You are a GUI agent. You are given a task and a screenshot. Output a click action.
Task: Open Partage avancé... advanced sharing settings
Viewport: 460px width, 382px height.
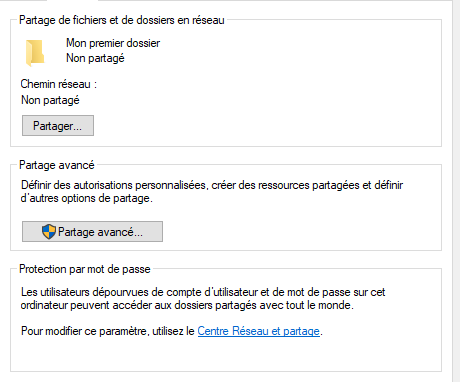(x=92, y=231)
